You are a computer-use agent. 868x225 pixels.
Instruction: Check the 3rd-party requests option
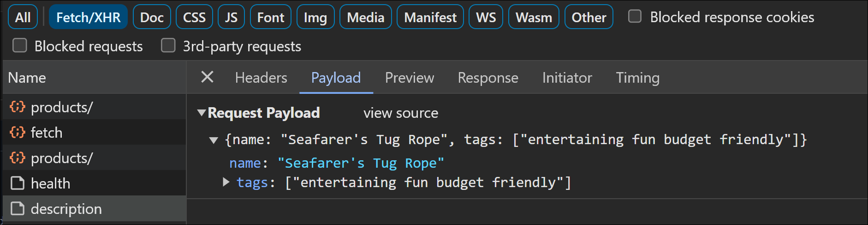click(168, 46)
